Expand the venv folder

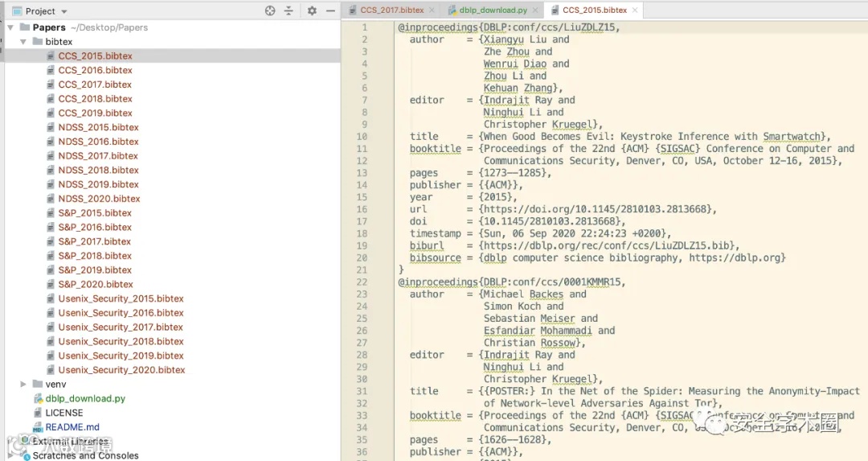pyautogui.click(x=23, y=384)
